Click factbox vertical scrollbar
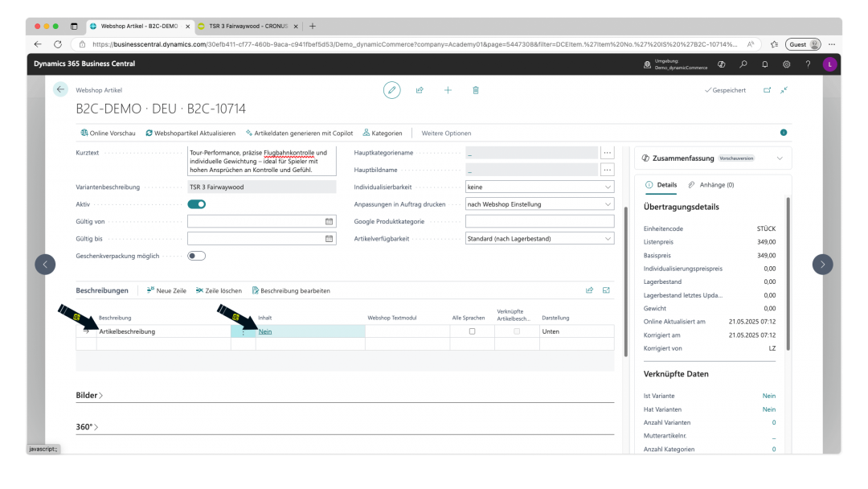The width and height of the screenshot is (868, 489). pyautogui.click(x=788, y=274)
